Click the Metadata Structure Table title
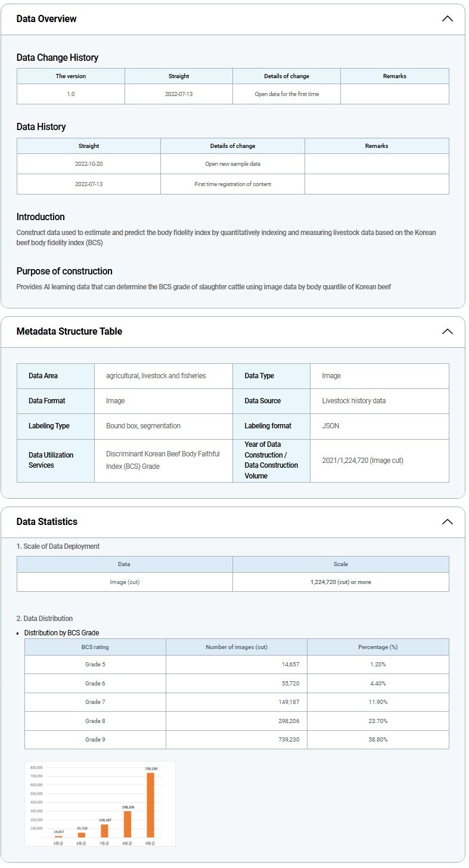Image resolution: width=469 pixels, height=868 pixels. 69,332
